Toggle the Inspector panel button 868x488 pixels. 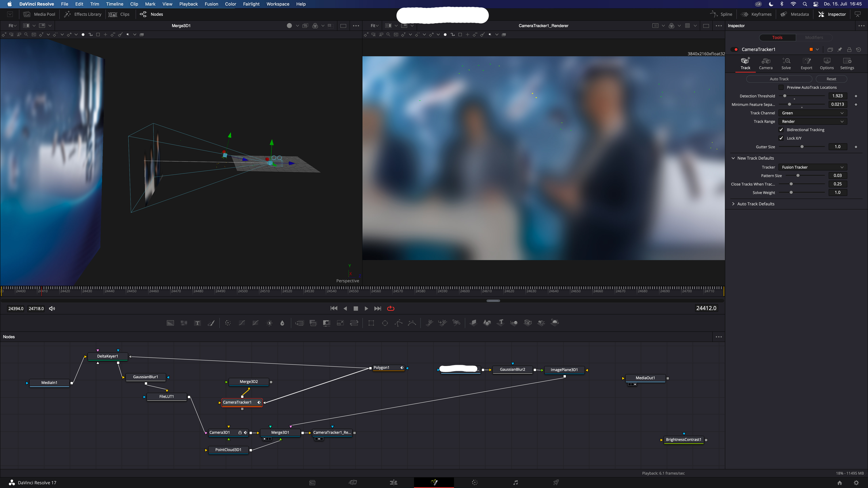pos(832,14)
